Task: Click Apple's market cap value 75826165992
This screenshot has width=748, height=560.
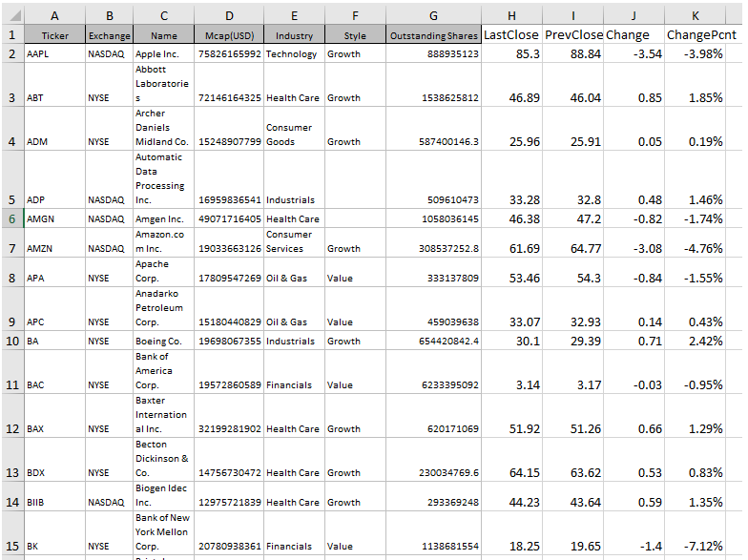Action: pyautogui.click(x=229, y=54)
